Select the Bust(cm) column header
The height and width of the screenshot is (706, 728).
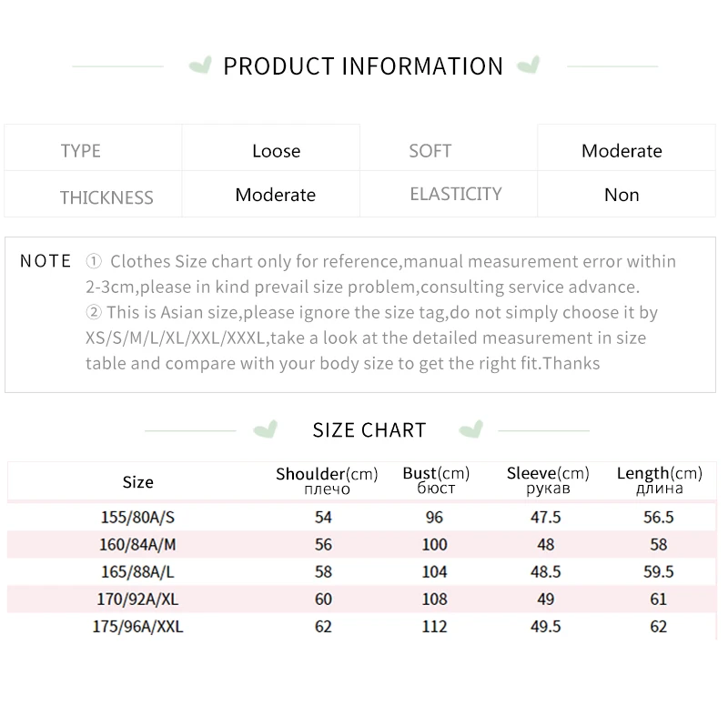click(436, 480)
